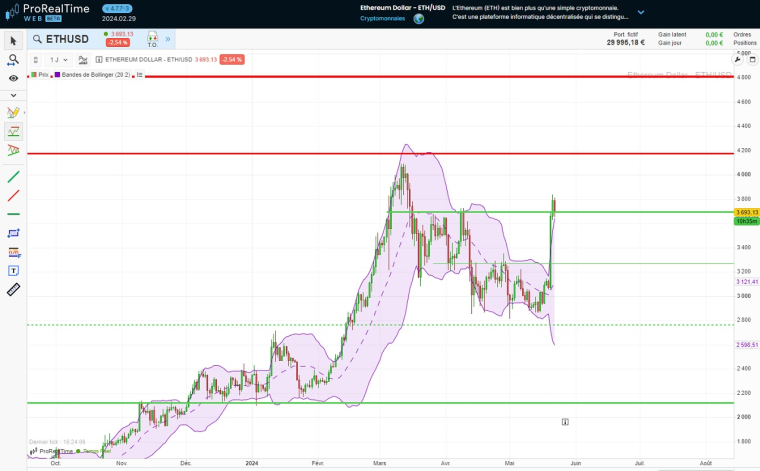Select the red trend line tool
This screenshot has width=760, height=471.
pyautogui.click(x=13, y=196)
